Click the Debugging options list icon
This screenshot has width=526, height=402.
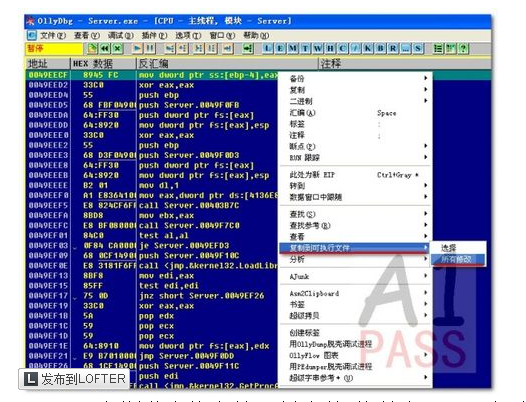(x=438, y=49)
